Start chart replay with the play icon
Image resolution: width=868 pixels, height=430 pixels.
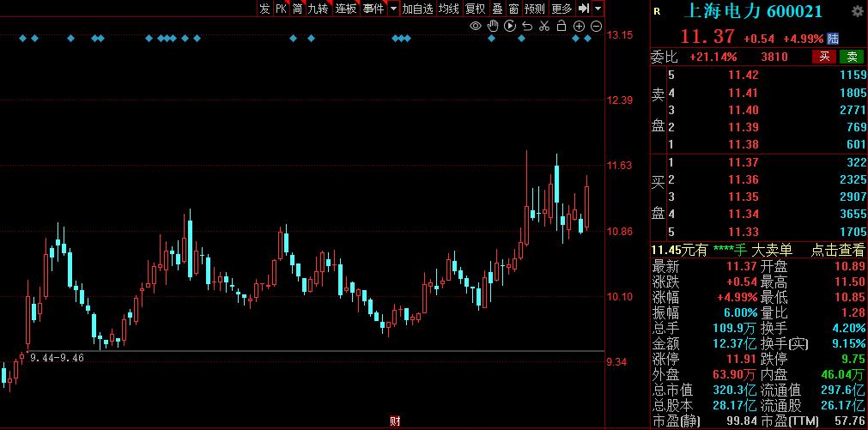pyautogui.click(x=510, y=26)
